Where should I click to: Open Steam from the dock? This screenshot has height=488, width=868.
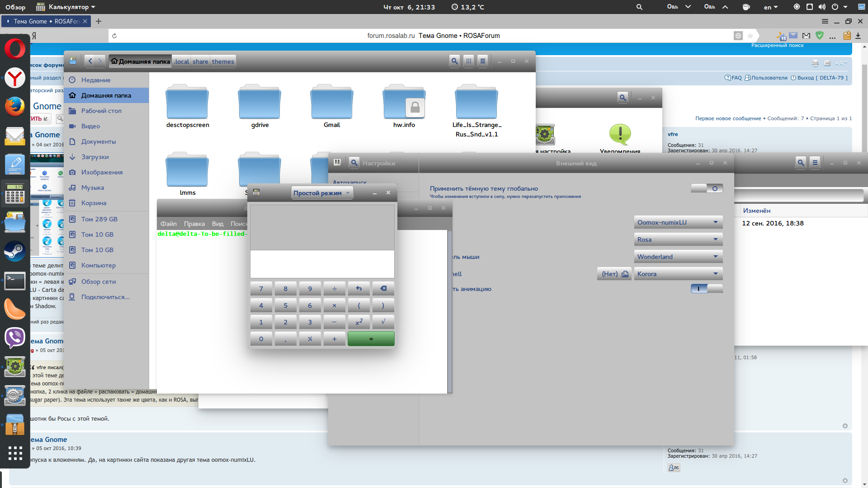pyautogui.click(x=15, y=251)
